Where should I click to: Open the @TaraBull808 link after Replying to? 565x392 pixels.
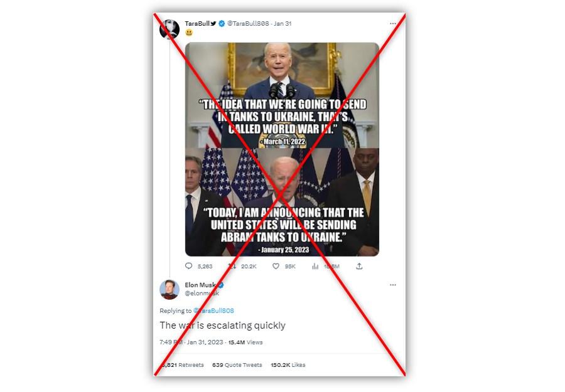coord(213,310)
